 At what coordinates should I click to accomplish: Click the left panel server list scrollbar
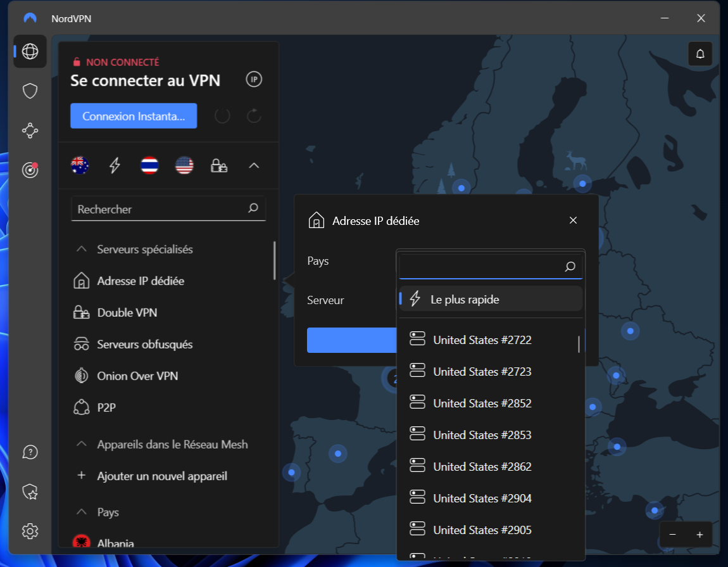[274, 260]
